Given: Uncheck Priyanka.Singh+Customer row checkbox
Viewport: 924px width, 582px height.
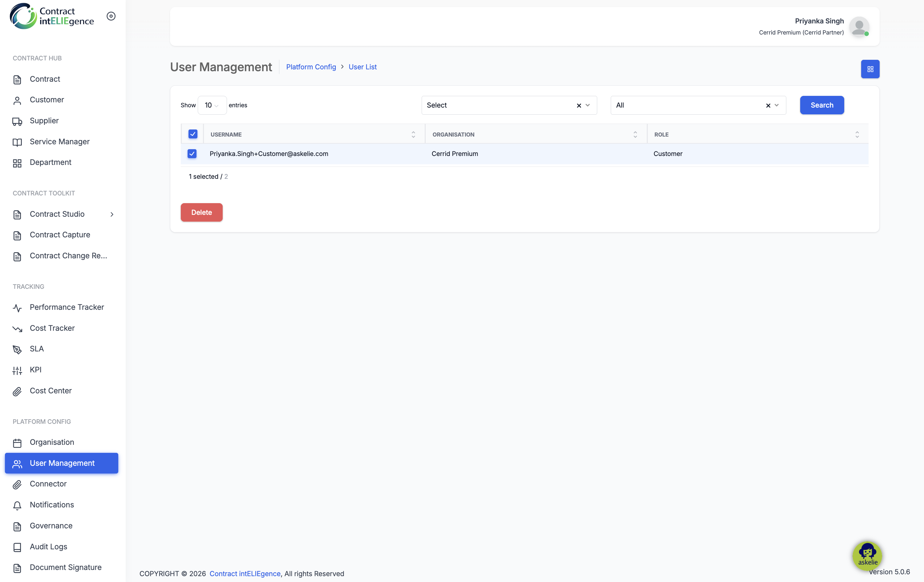Looking at the screenshot, I should tap(192, 154).
